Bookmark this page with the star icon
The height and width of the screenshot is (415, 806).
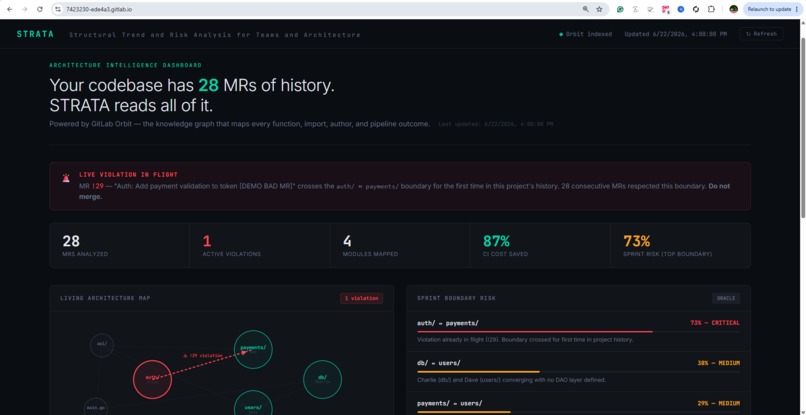(x=599, y=9)
